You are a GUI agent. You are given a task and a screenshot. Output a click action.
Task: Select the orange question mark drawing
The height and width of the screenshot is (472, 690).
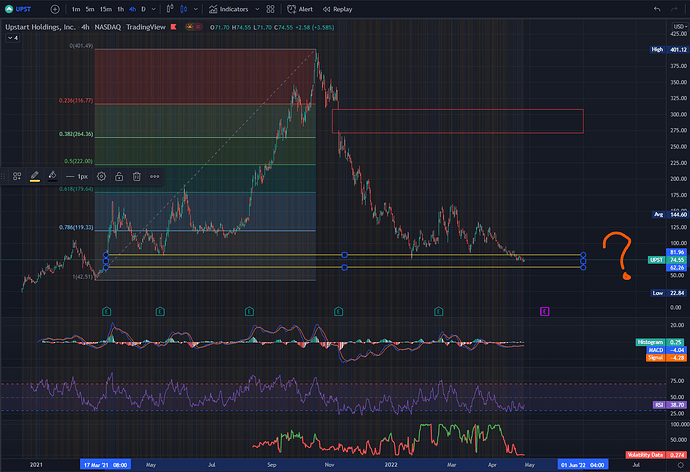618,255
